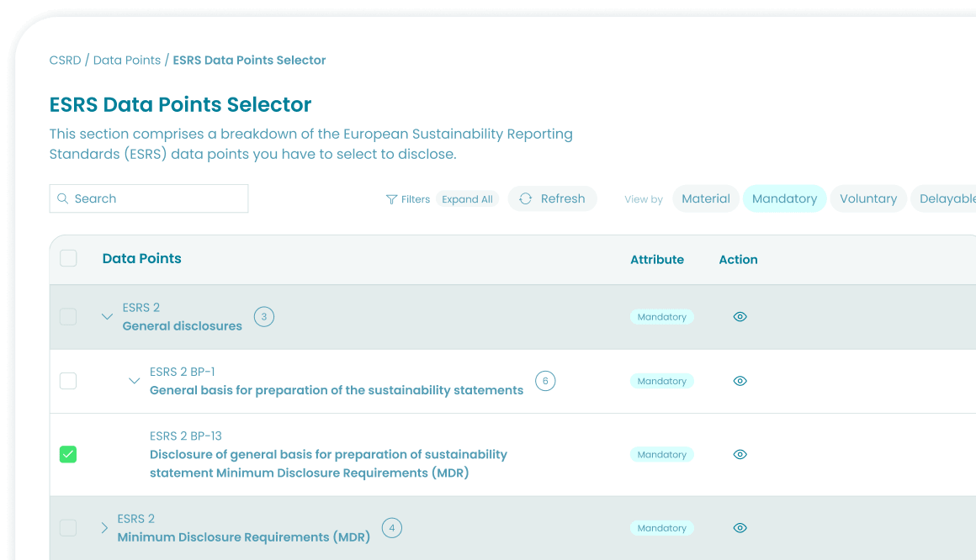View General disclosures row via eye icon
976x560 pixels.
740,317
